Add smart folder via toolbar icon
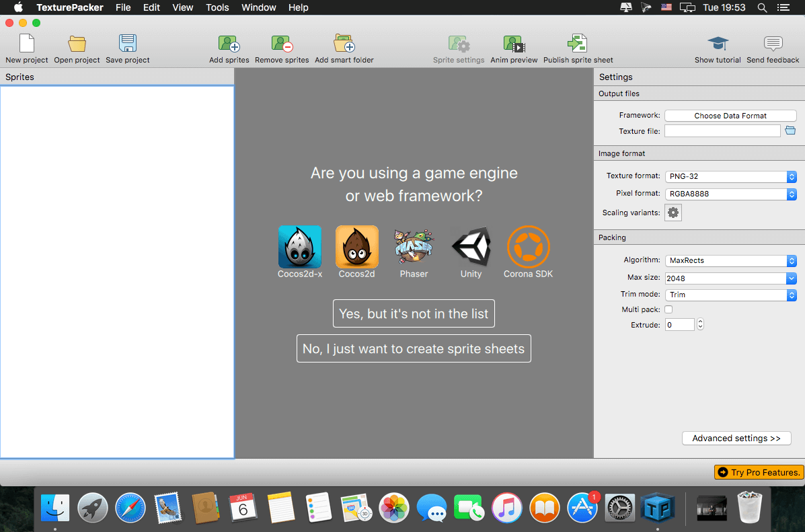The image size is (805, 532). 344,44
